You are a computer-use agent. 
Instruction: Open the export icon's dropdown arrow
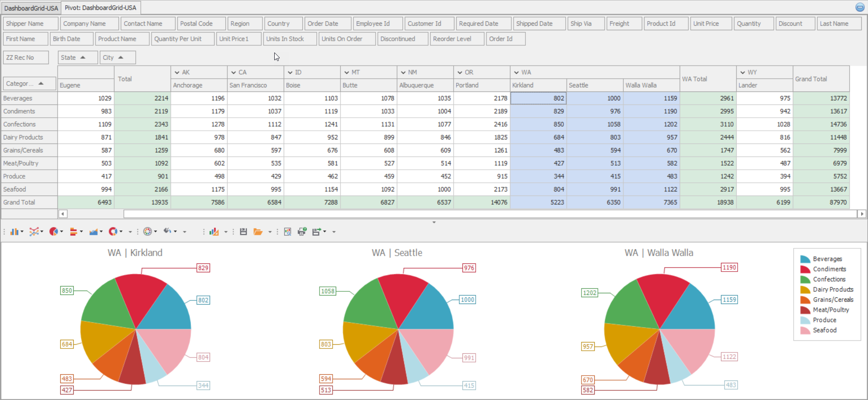tap(325, 232)
